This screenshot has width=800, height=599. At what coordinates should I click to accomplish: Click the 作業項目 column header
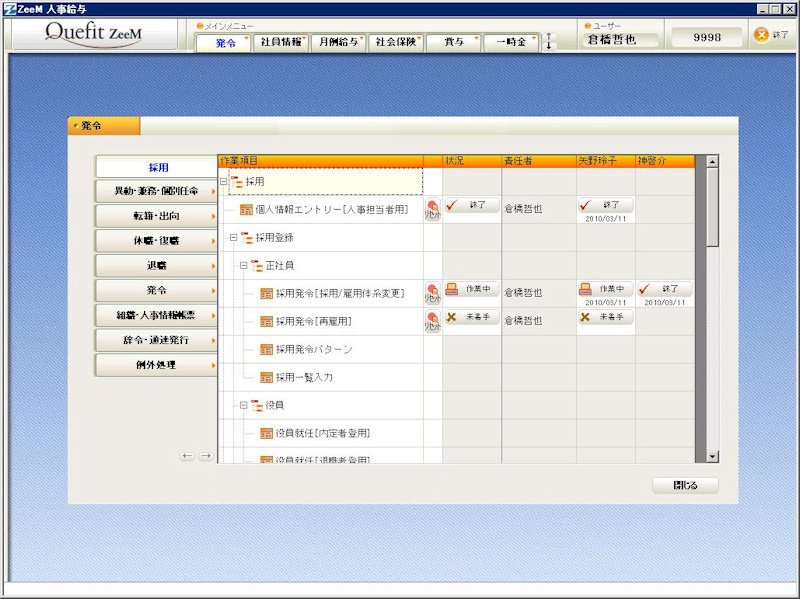pyautogui.click(x=320, y=161)
